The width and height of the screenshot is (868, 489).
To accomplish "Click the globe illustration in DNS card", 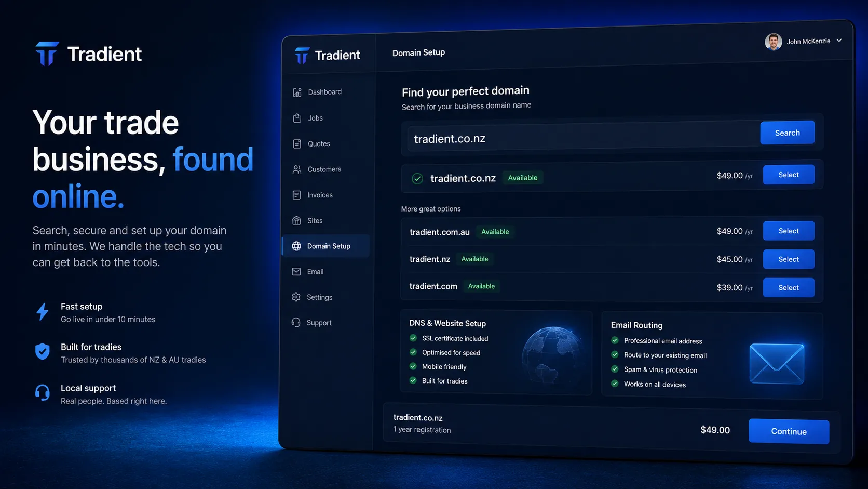I will pyautogui.click(x=553, y=355).
